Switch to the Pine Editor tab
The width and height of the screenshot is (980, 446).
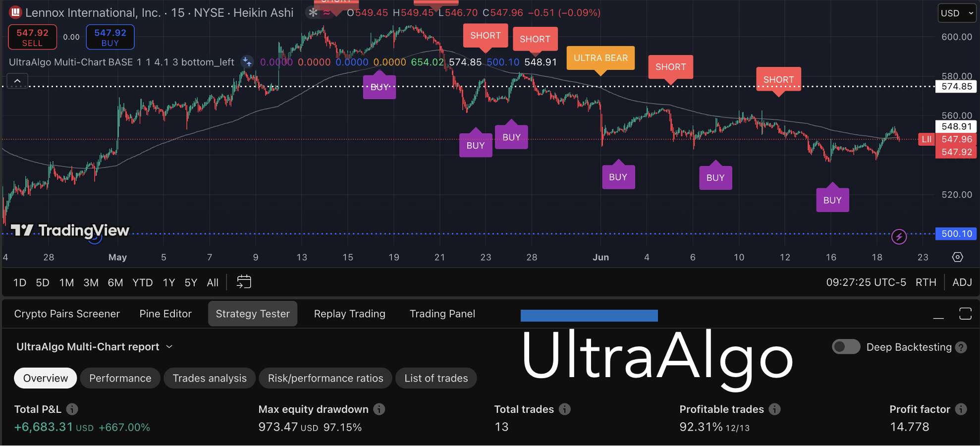point(165,314)
